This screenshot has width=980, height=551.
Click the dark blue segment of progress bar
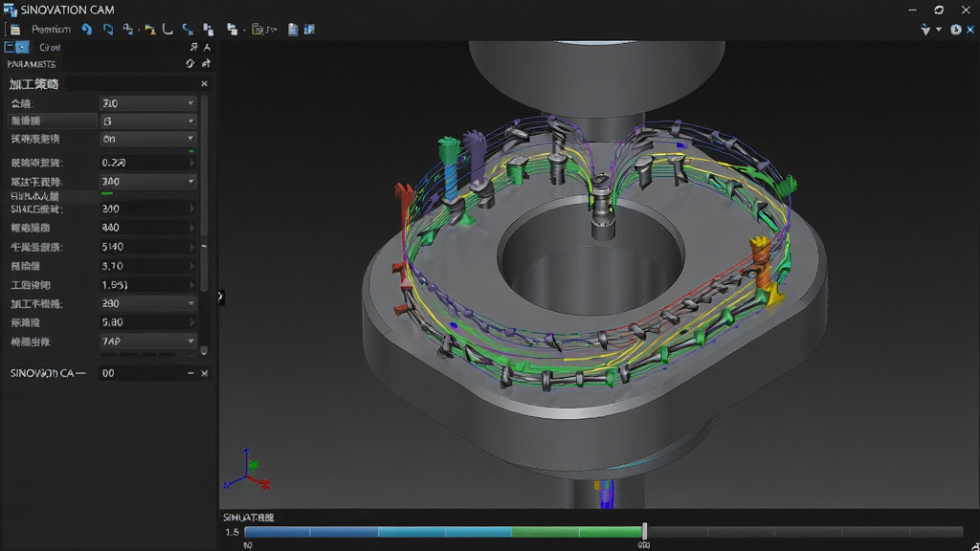311,532
